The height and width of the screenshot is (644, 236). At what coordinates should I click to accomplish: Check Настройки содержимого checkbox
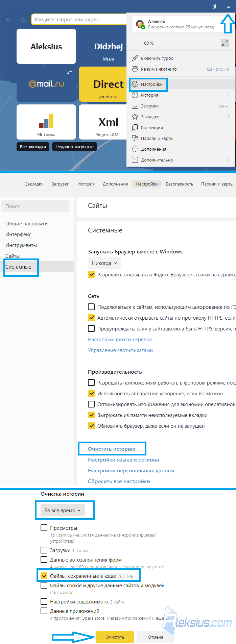tap(44, 601)
